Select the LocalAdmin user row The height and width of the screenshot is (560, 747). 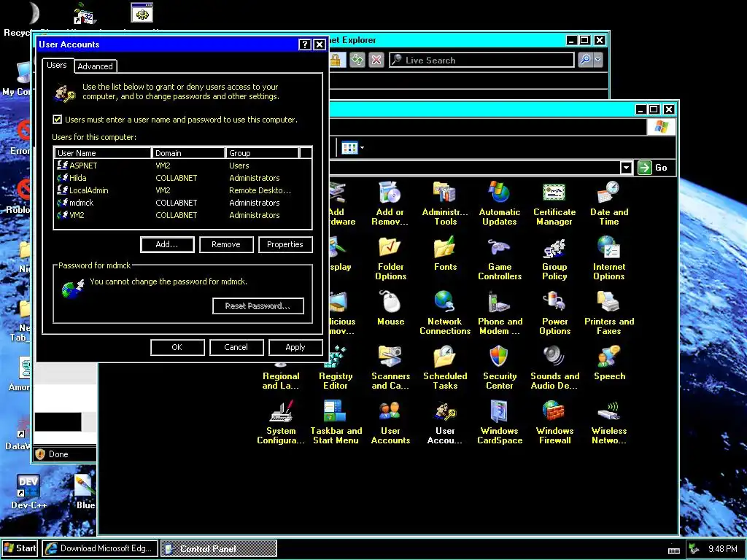tap(183, 190)
